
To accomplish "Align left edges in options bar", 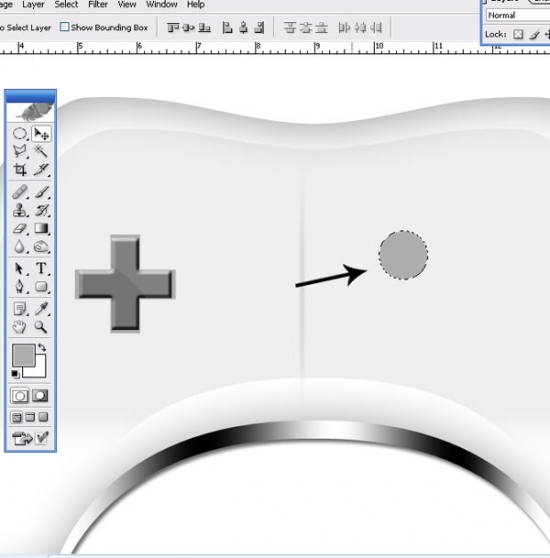I will 227,27.
